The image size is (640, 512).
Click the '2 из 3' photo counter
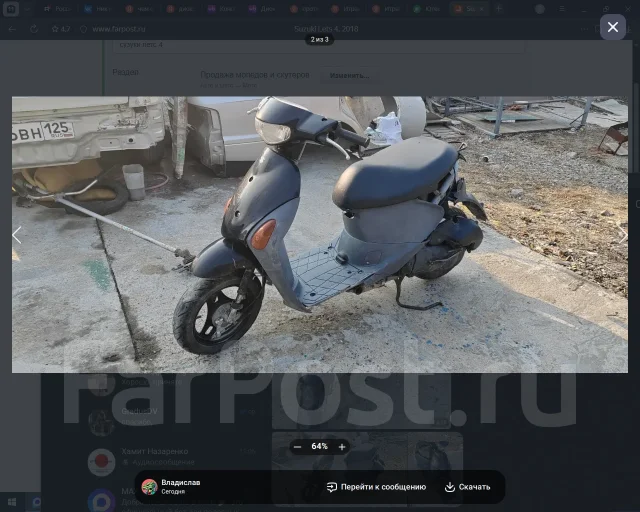pyautogui.click(x=319, y=40)
